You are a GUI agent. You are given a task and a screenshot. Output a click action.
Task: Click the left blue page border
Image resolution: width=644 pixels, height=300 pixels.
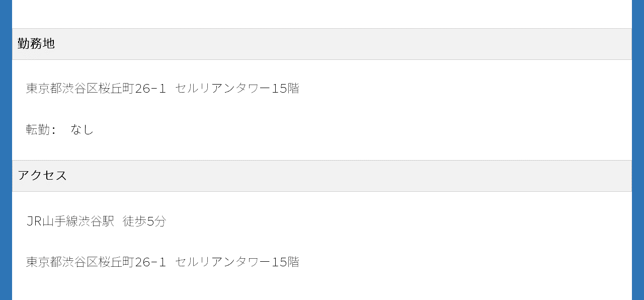[6, 150]
